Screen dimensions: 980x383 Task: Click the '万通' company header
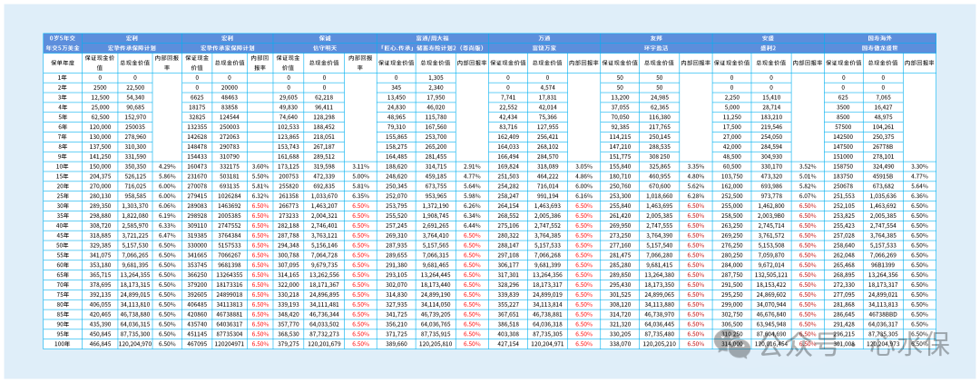click(x=544, y=38)
